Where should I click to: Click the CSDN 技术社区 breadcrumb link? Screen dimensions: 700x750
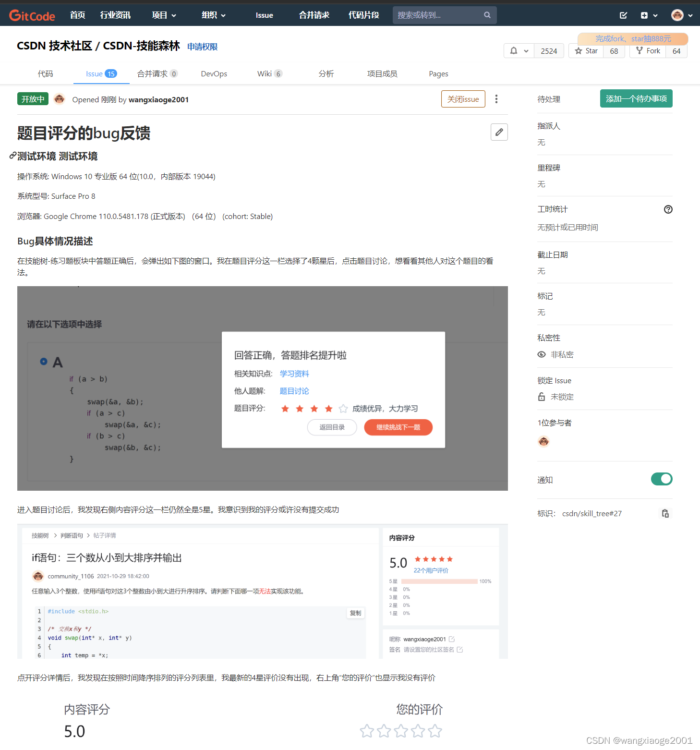[54, 46]
